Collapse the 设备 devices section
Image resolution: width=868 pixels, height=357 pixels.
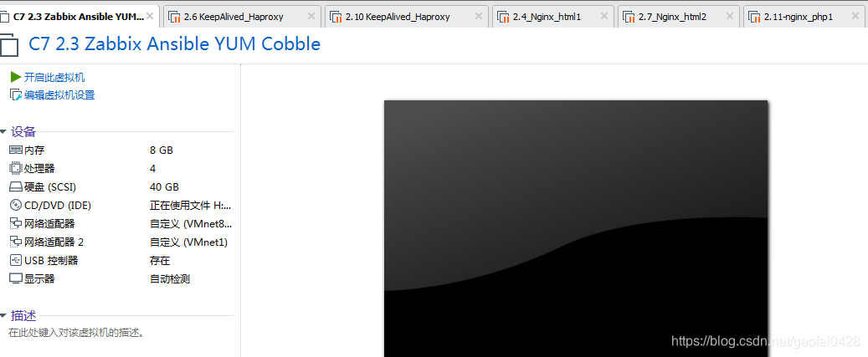point(3,132)
